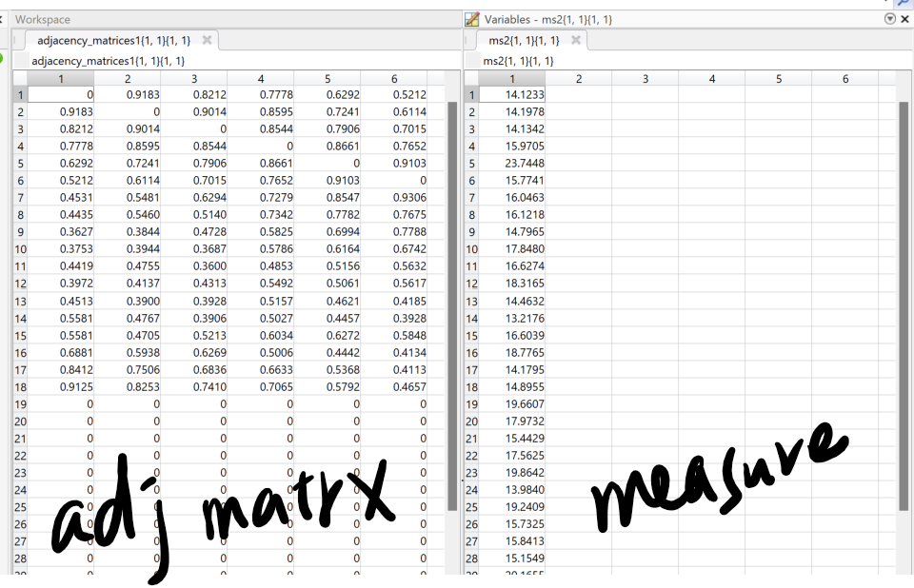Click the Workspace panel title
This screenshot has height=588, width=914.
[x=43, y=19]
